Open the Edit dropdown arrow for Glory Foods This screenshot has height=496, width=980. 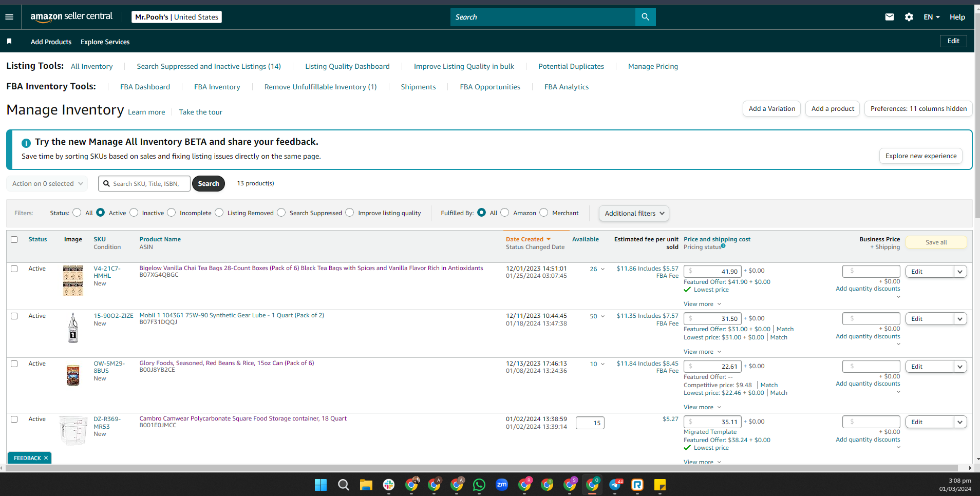(960, 367)
